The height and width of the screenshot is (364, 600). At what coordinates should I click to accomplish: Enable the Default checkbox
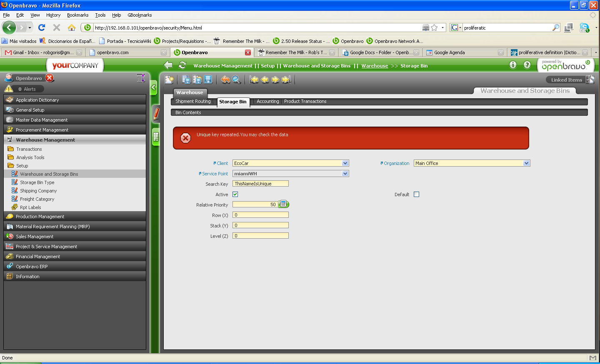tap(416, 194)
